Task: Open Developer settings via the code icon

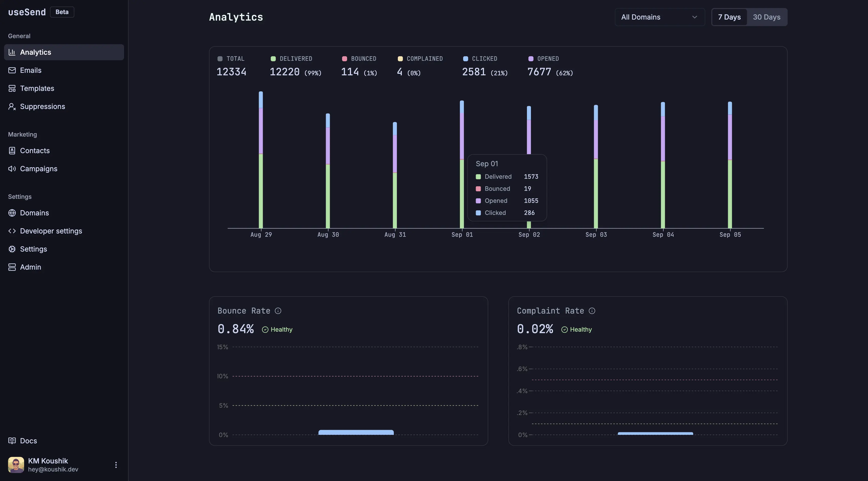Action: [x=12, y=231]
